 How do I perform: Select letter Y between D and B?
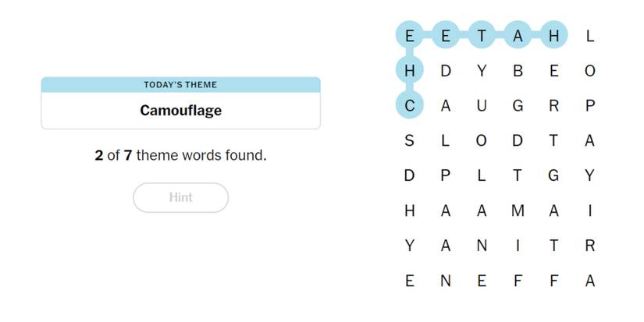pyautogui.click(x=482, y=71)
